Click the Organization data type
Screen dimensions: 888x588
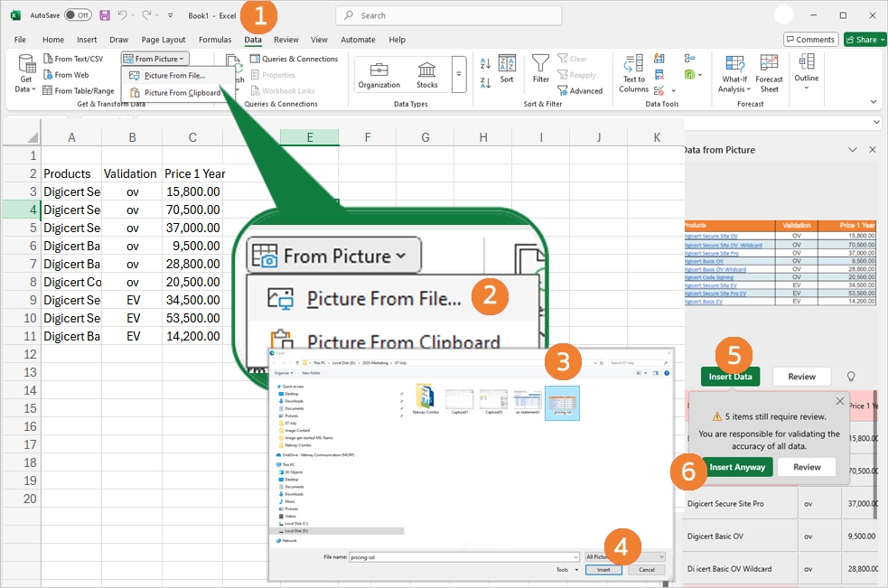(379, 75)
